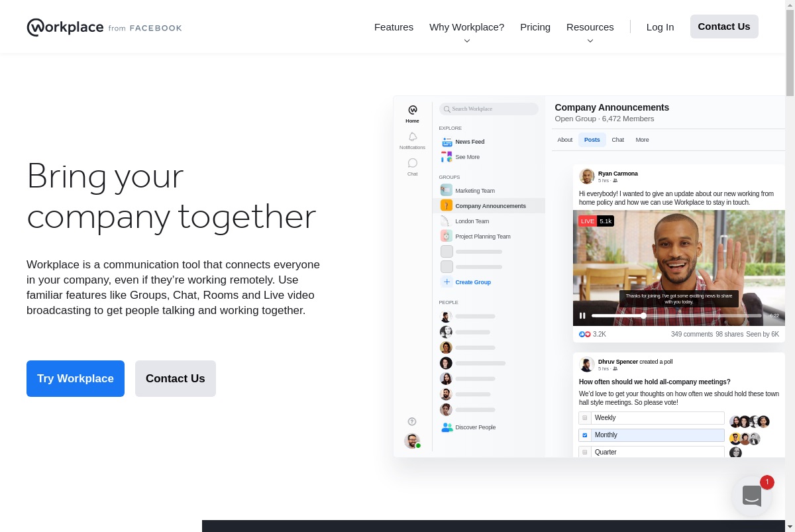Click Contact Us beside Try Workplace
Viewport: 795px width, 532px height.
tap(176, 378)
